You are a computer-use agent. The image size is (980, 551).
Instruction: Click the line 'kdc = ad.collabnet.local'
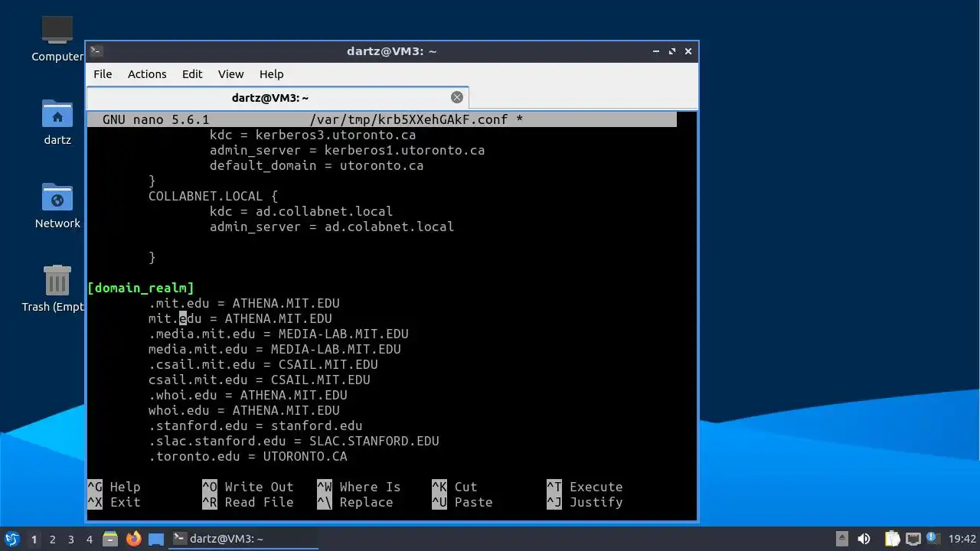(x=301, y=211)
